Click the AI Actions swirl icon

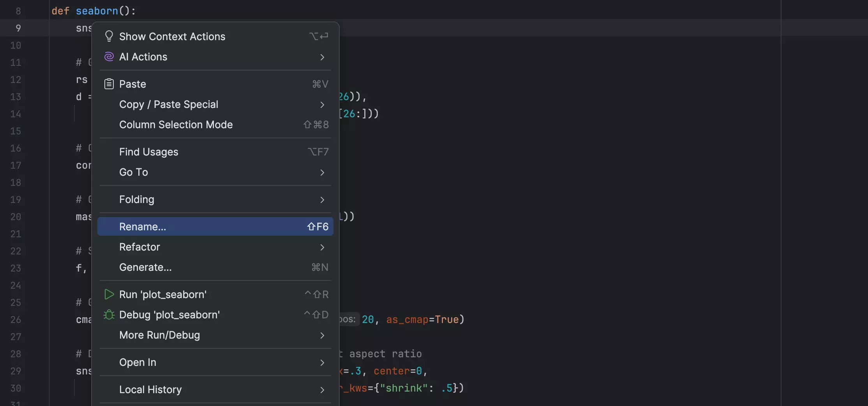point(109,57)
